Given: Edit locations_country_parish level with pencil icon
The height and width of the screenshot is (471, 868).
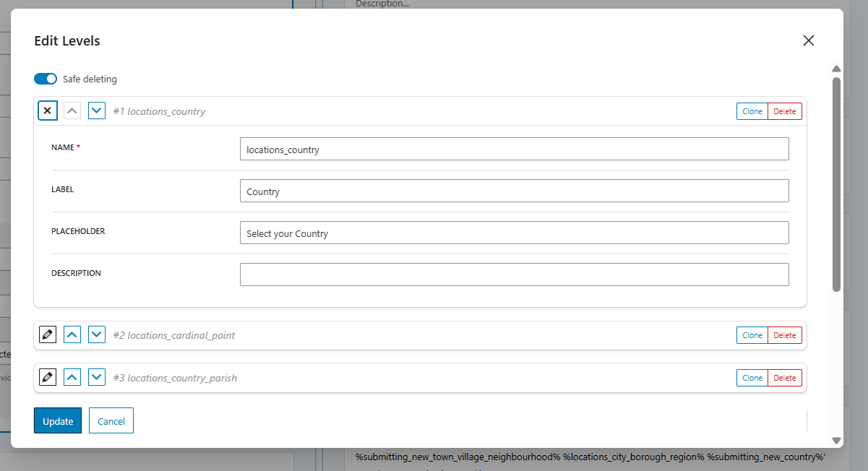Looking at the screenshot, I should [x=47, y=377].
